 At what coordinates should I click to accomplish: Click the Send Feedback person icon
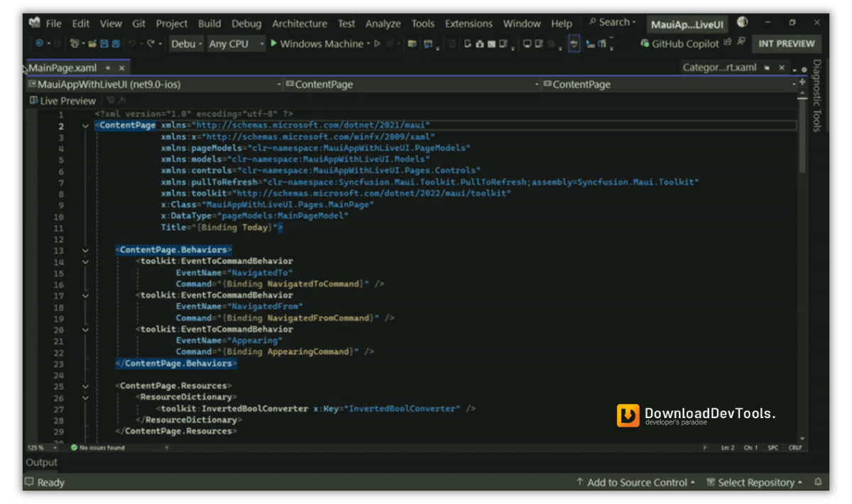741,43
